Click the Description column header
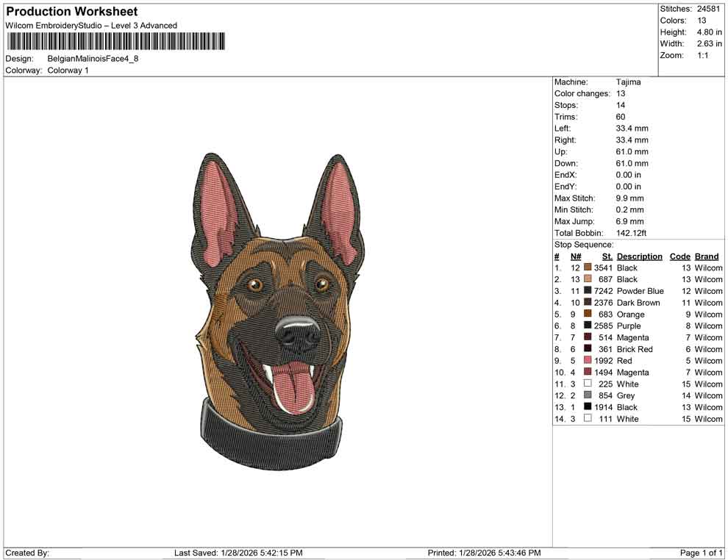This screenshot has height=560, width=728. click(640, 256)
